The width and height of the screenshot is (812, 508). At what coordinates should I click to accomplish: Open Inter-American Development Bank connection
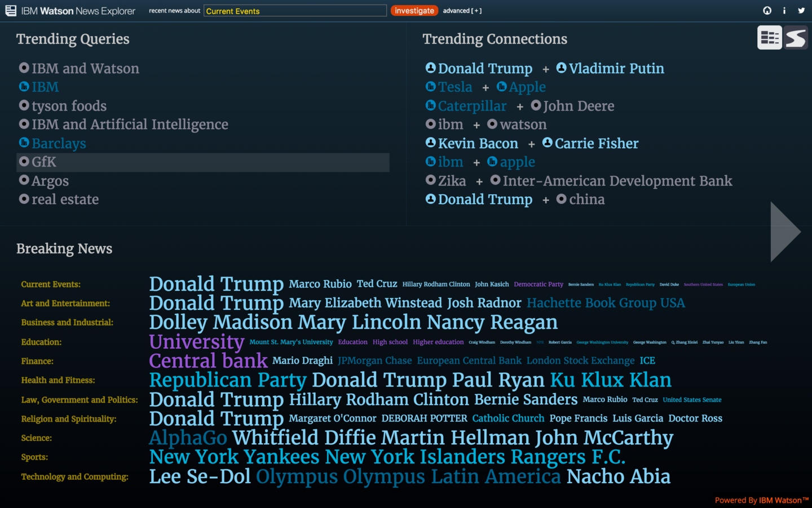click(617, 181)
